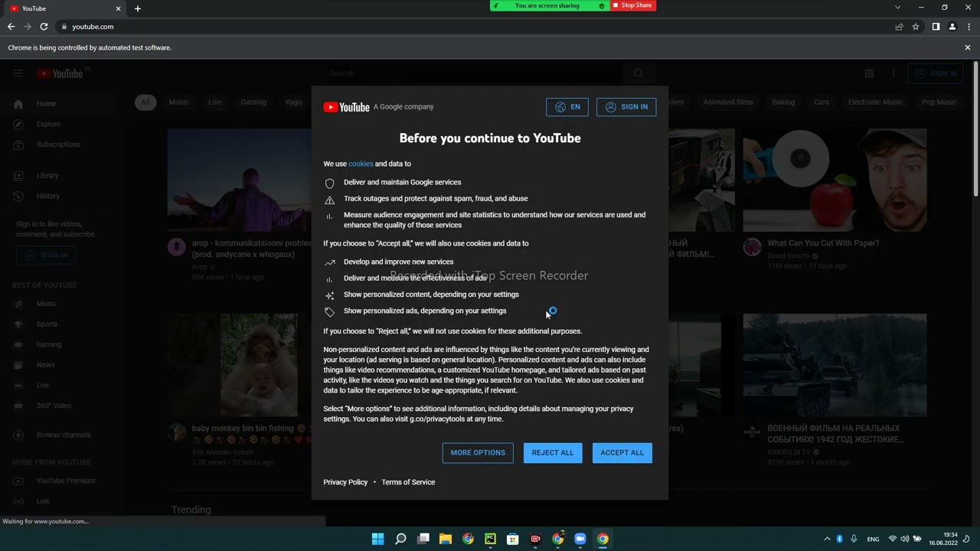980x551 pixels.
Task: Change language with the EN button
Action: click(x=567, y=107)
